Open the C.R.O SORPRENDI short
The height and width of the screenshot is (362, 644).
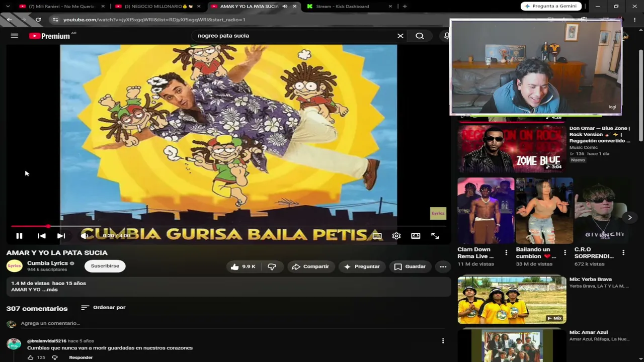point(602,211)
